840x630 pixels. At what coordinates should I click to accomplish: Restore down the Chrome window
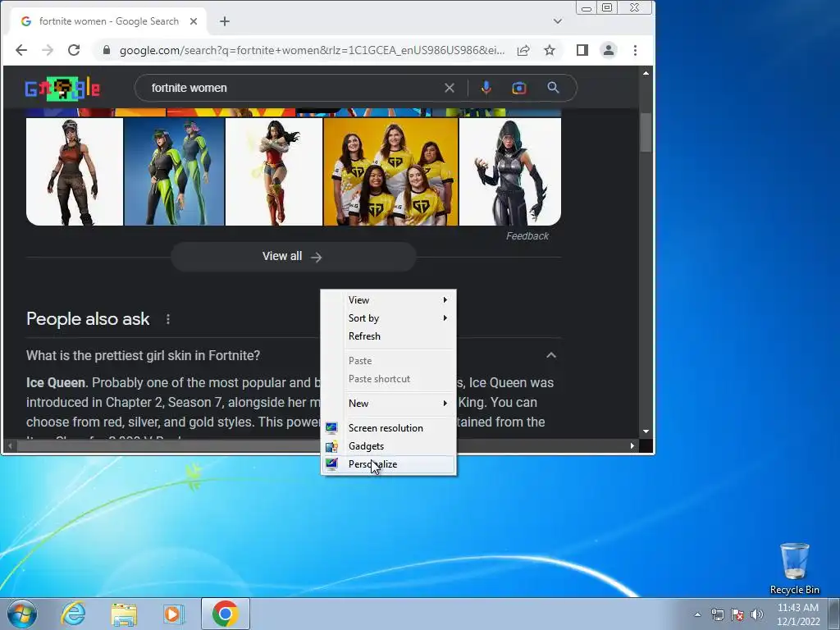tap(607, 7)
